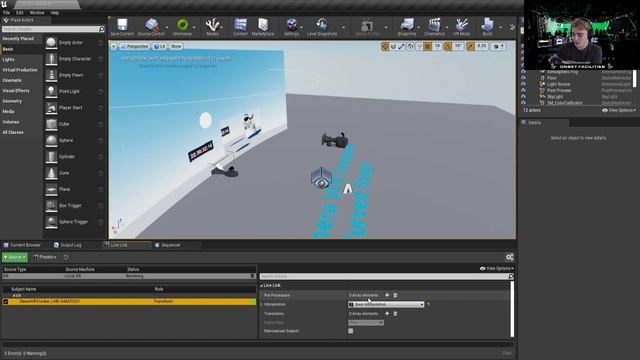Open the Interpolation combo box
Screen dimensions: 640x360
[x=386, y=304]
